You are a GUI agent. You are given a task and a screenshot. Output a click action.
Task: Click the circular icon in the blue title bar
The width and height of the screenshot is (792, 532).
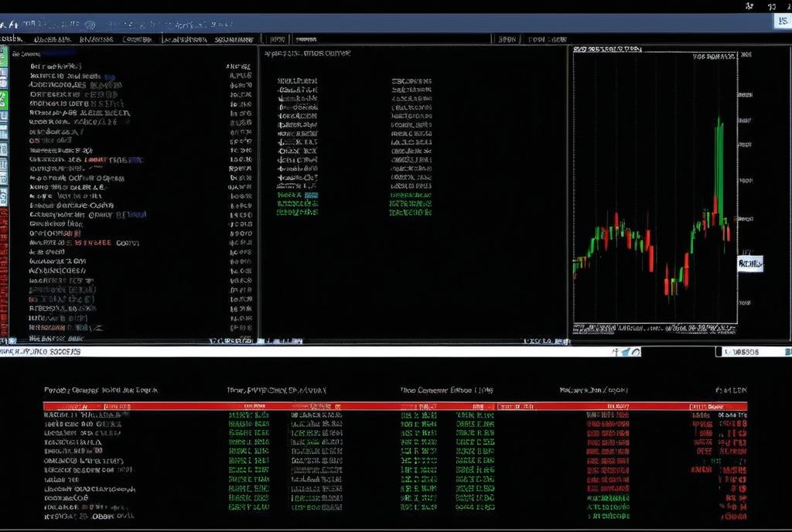point(90,24)
